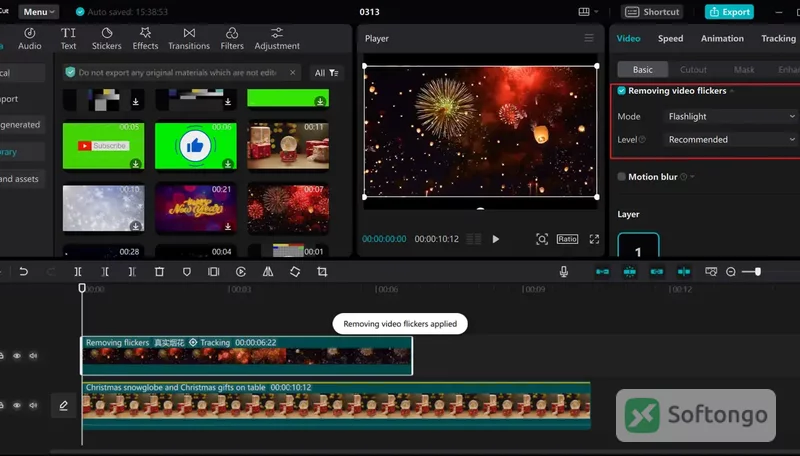Click the Crop icon
This screenshot has width=800, height=456.
pyautogui.click(x=322, y=272)
